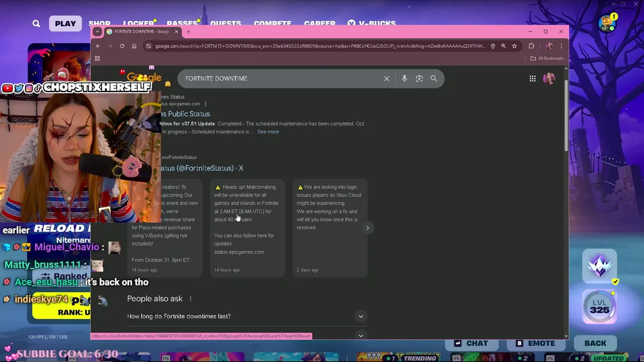Open the All Bookmarks folder

(547, 58)
